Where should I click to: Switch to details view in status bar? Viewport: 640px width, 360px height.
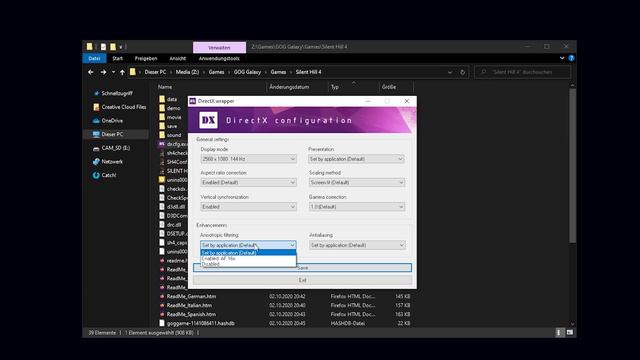click(x=559, y=333)
